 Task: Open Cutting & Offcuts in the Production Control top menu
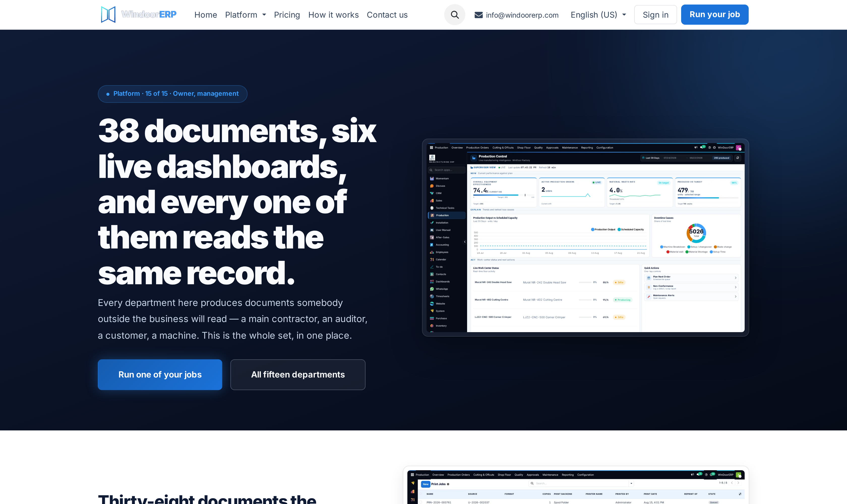[x=503, y=147]
